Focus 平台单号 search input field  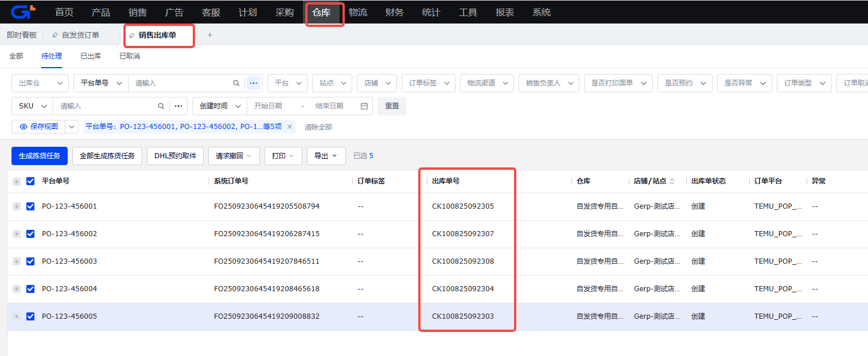[181, 83]
